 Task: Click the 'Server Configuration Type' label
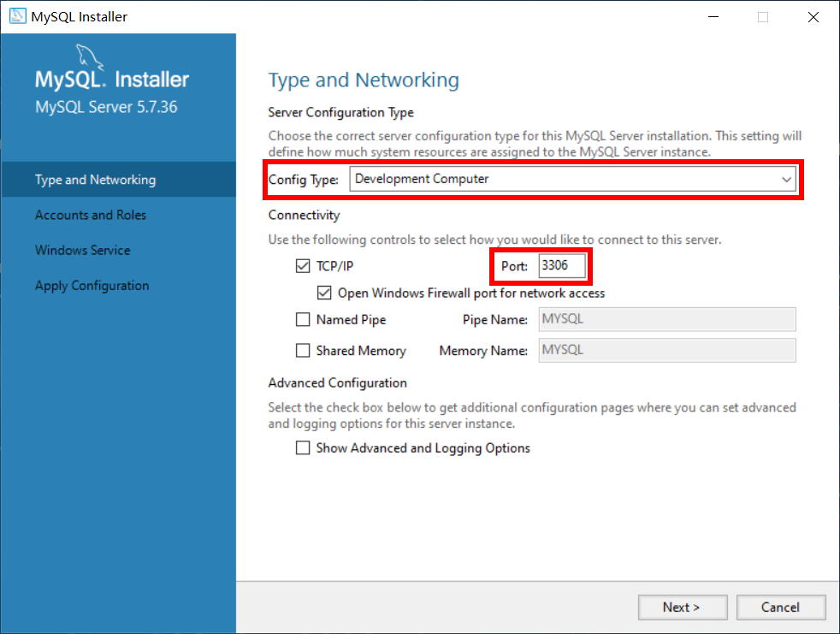coord(340,113)
